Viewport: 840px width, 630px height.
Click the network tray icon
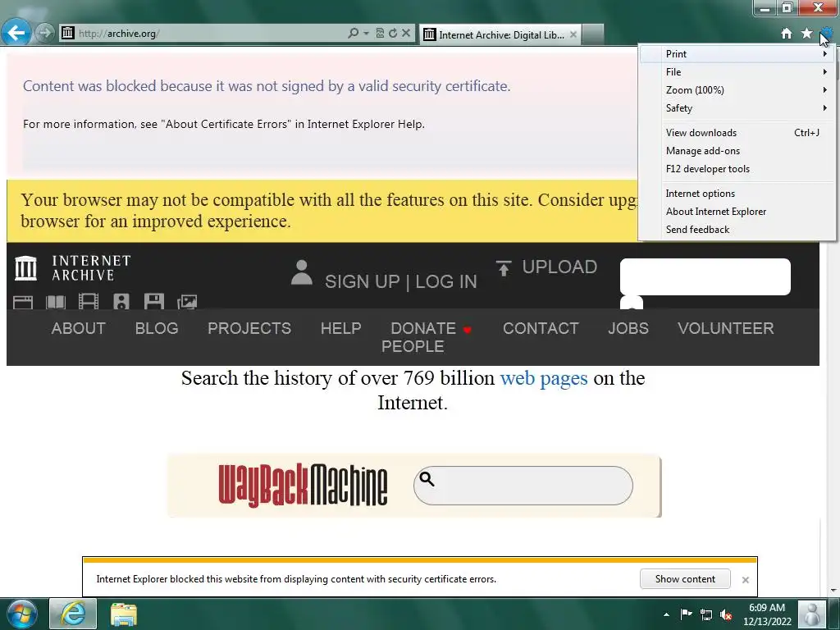706,614
